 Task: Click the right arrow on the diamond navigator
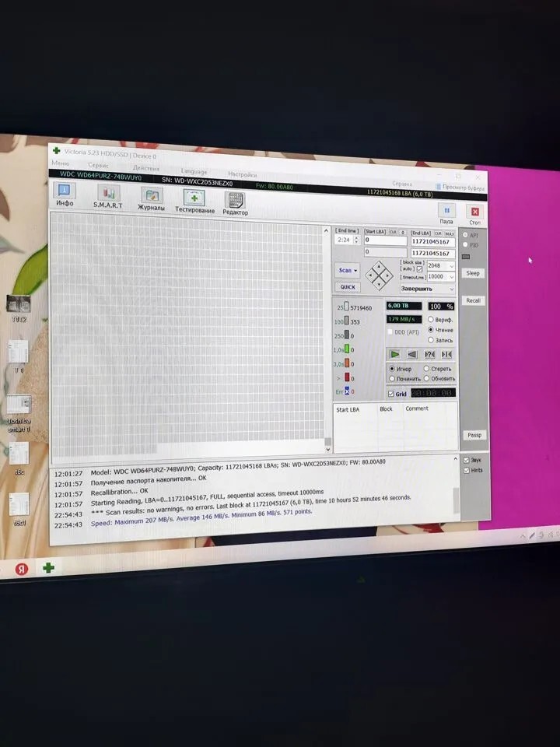coord(387,275)
